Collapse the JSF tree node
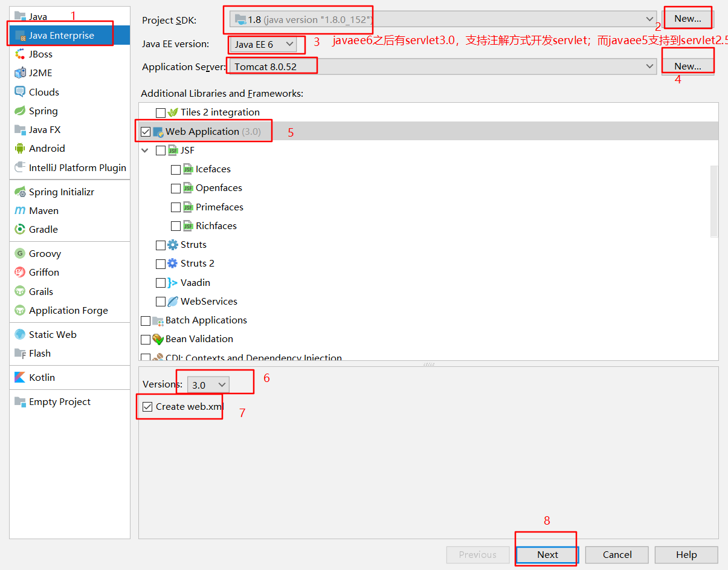 (145, 151)
